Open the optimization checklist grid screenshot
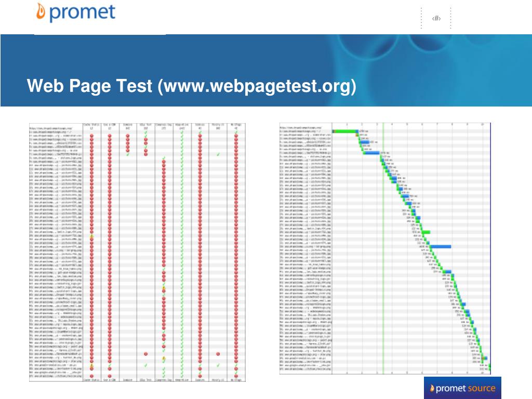Image resolution: width=532 pixels, height=399 pixels. pyautogui.click(x=137, y=252)
